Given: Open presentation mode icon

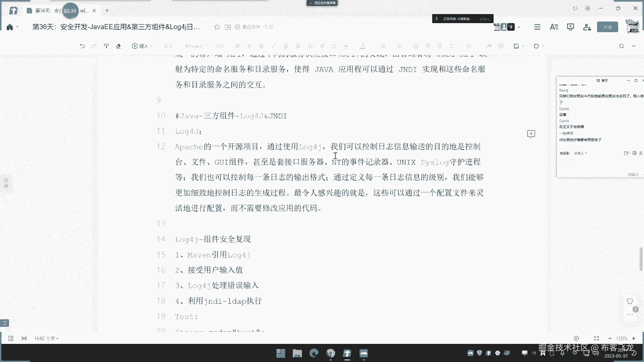Looking at the screenshot, I should click(570, 27).
